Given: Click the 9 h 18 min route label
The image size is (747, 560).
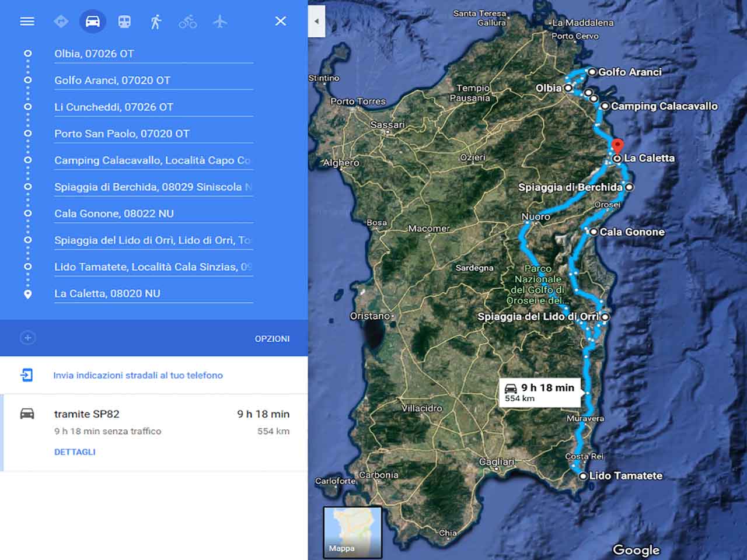Looking at the screenshot, I should coord(540,392).
